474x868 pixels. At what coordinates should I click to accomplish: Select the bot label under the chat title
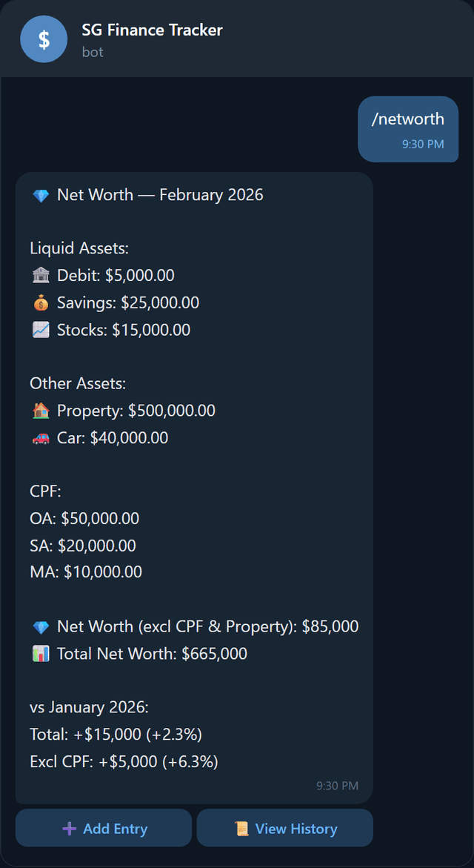click(x=92, y=52)
